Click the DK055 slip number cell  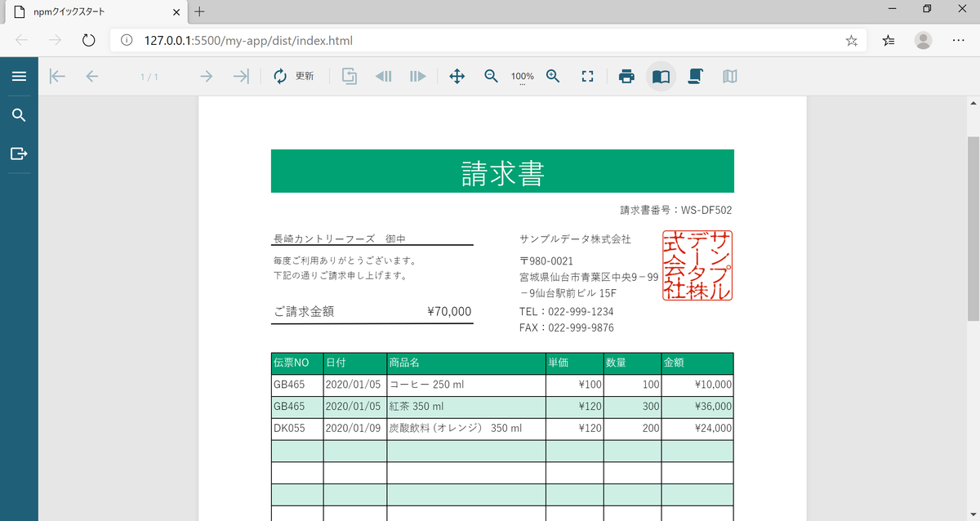coord(297,429)
